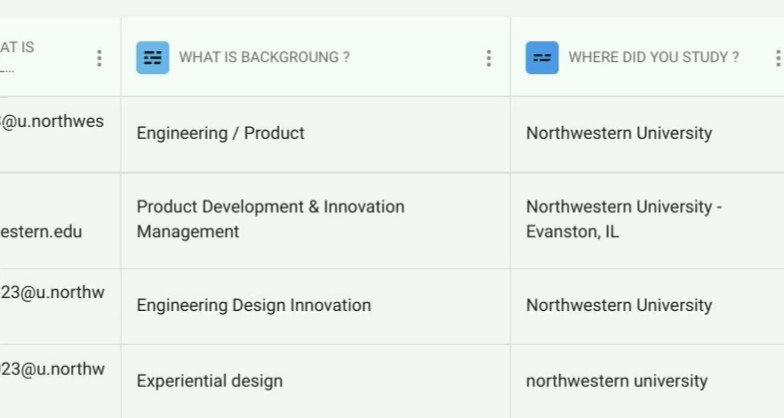The image size is (784, 418).
Task: Select the WHERE DID YOU STUDY ? column header
Action: coord(648,57)
